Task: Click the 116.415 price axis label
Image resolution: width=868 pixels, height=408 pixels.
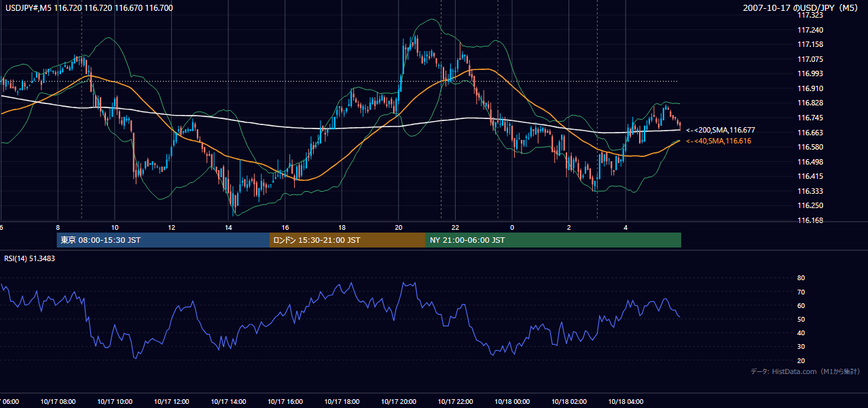Action: coord(810,176)
